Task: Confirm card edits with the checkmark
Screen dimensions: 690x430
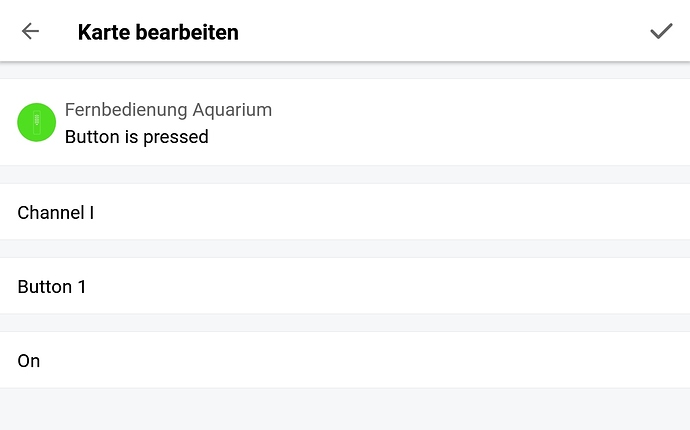Action: [x=660, y=31]
